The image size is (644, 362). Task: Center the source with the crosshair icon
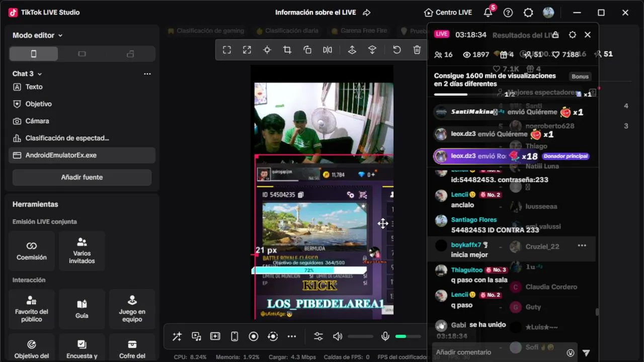[x=267, y=50]
